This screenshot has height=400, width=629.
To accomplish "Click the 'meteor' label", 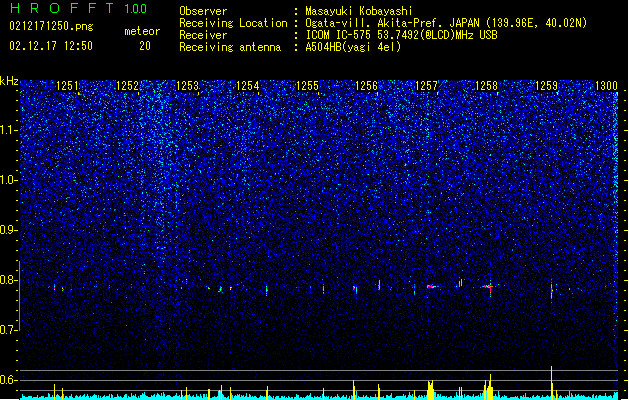I will (142, 31).
